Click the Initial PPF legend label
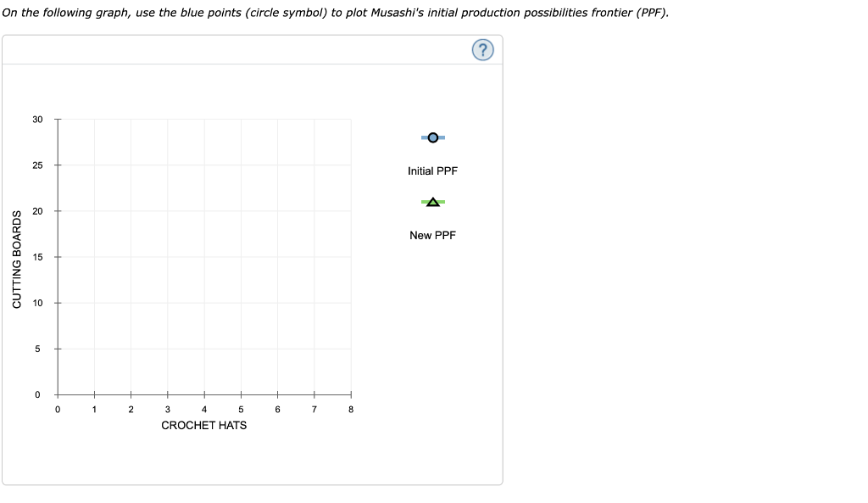This screenshot has width=868, height=503. [x=432, y=170]
